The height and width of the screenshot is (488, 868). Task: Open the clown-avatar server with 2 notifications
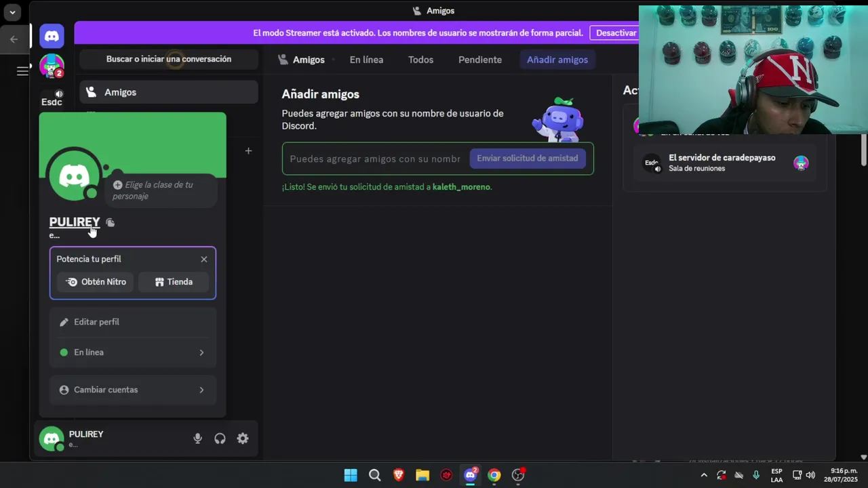click(x=52, y=66)
